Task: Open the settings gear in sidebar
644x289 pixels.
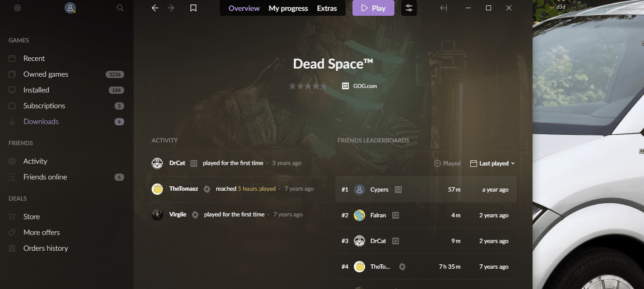Action: (17, 8)
